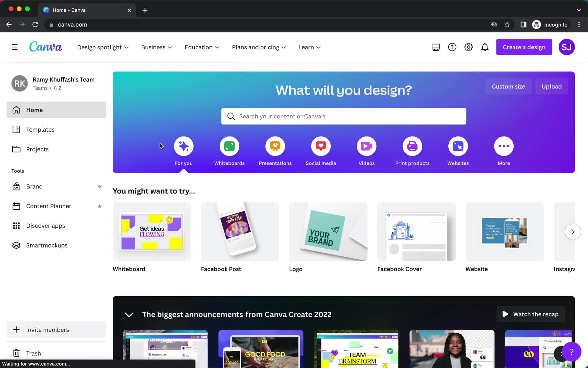Collapse the Canva Create 2022 announcements section
Viewport: 588px width, 368px height.
pos(129,314)
